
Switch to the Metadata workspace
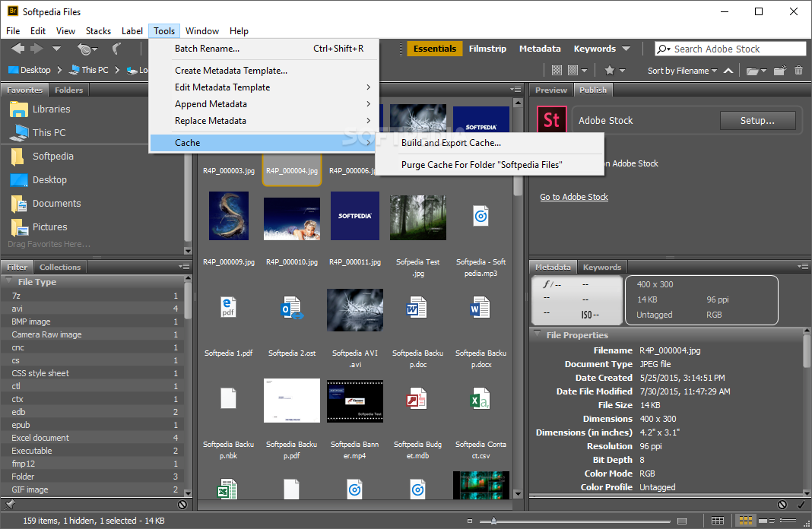point(540,49)
